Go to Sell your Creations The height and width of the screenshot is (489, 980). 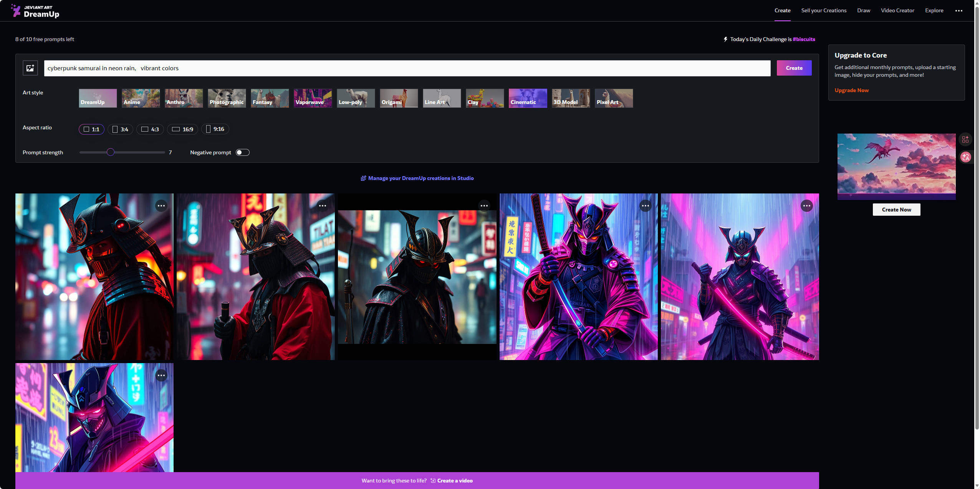(x=824, y=11)
